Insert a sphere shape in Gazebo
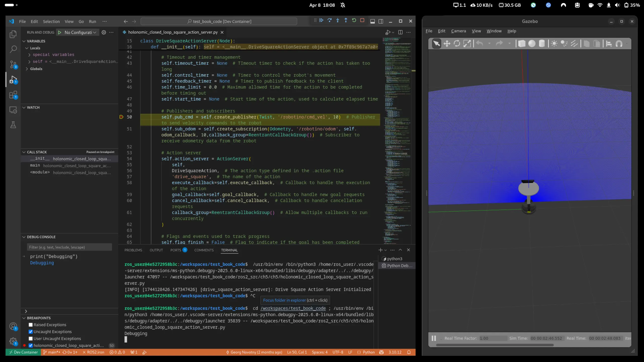This screenshot has height=362, width=644. (x=532, y=44)
